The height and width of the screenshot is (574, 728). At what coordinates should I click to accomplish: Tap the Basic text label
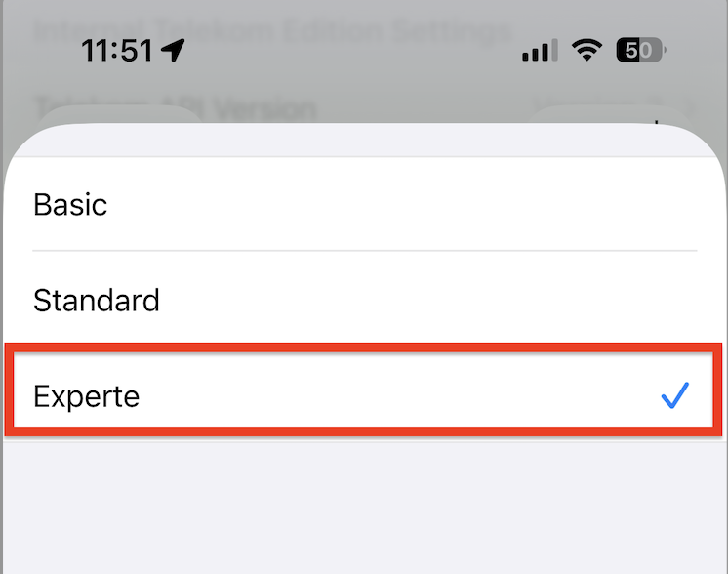70,205
